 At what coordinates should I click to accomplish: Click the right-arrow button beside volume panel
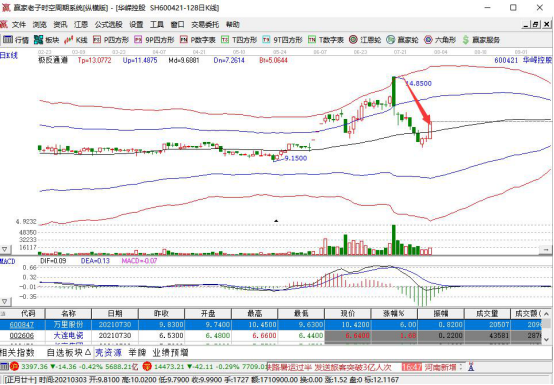pyautogui.click(x=545, y=249)
